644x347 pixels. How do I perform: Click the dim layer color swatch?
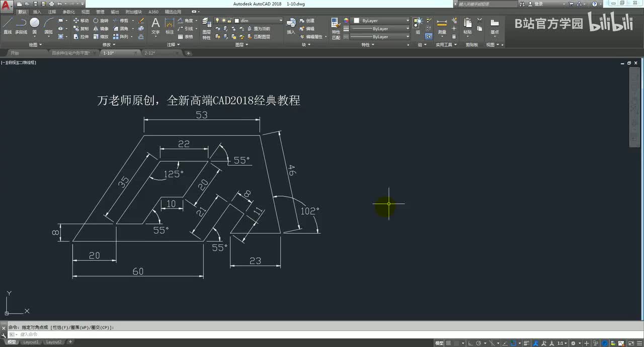pos(236,21)
